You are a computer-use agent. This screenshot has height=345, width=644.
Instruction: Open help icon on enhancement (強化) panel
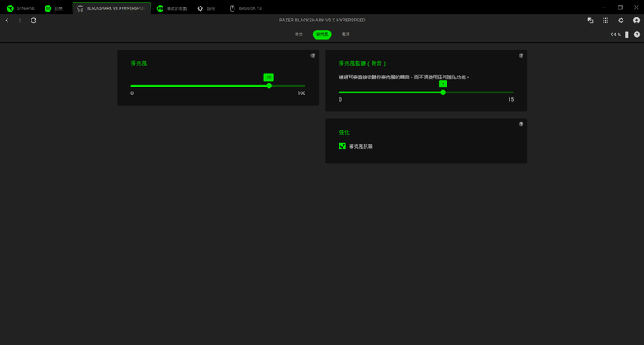tap(521, 124)
